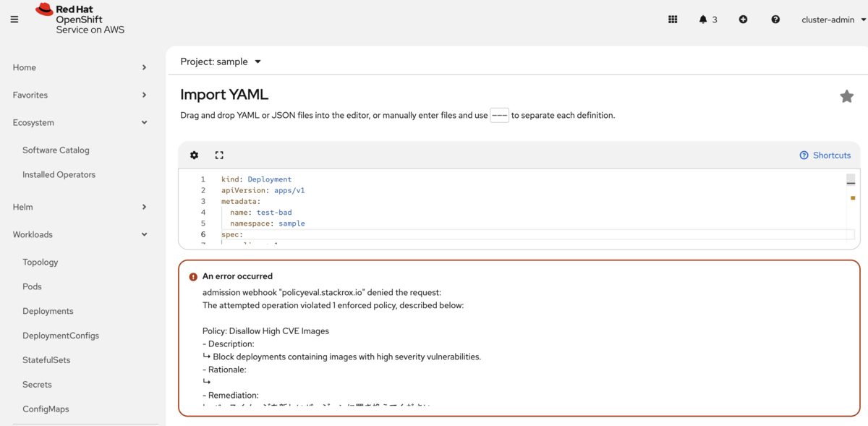868x426 pixels.
Task: Expand the Home navigation section
Action: 80,67
